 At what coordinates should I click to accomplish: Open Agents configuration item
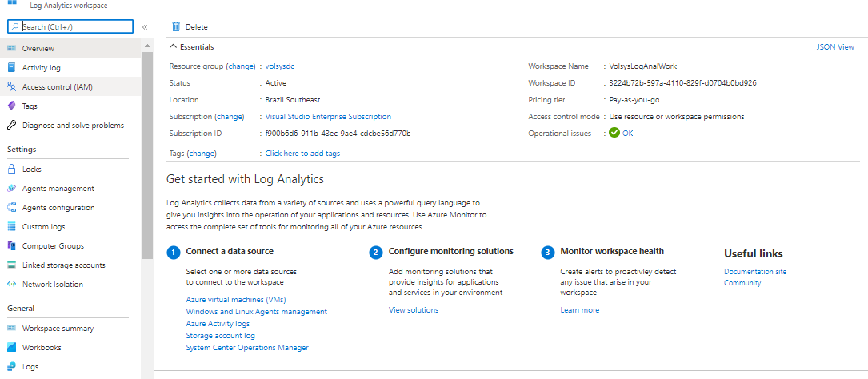click(70, 207)
